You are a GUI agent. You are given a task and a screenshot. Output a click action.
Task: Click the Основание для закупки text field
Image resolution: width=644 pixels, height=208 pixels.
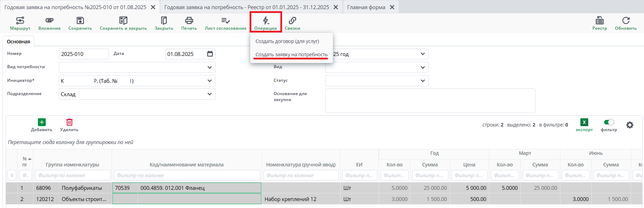click(x=430, y=101)
